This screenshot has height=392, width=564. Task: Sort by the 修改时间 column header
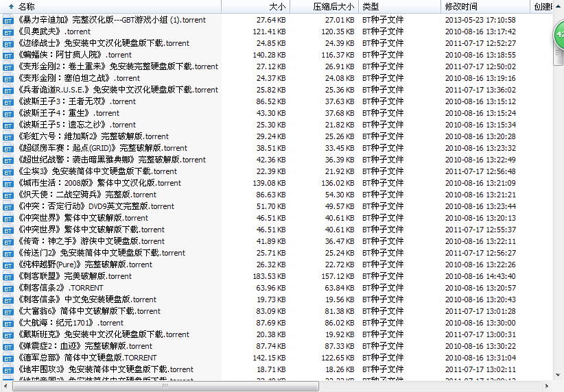(x=485, y=6)
